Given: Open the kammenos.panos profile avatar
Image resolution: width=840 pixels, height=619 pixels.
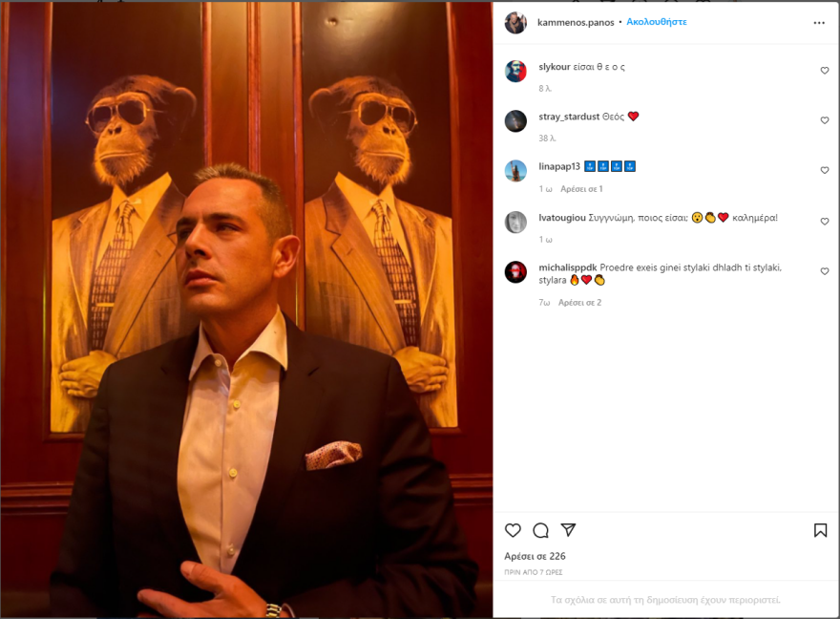Looking at the screenshot, I should point(515,22).
